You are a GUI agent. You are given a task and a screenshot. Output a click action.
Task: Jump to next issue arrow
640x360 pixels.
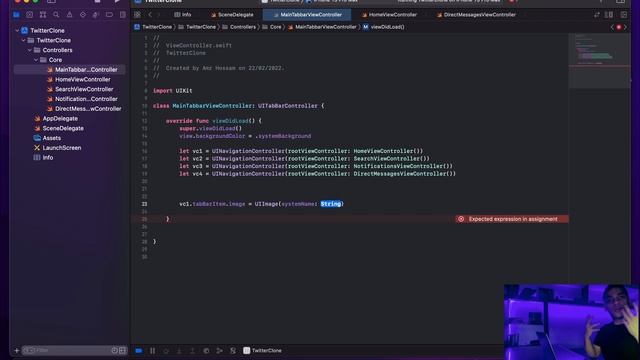coord(625,27)
